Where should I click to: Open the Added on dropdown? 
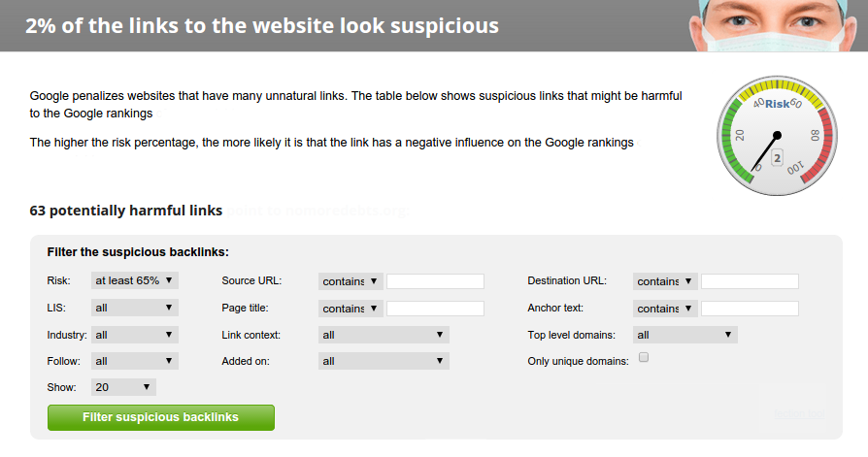point(384,361)
